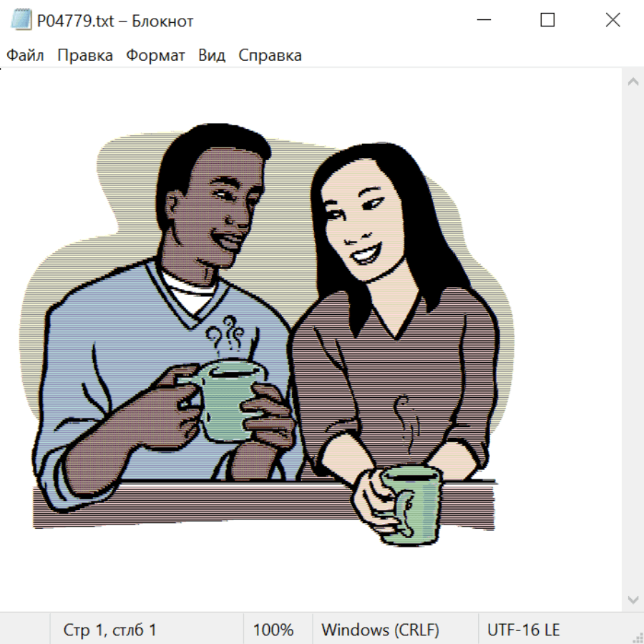
Task: Open the Правка menu
Action: pos(85,56)
